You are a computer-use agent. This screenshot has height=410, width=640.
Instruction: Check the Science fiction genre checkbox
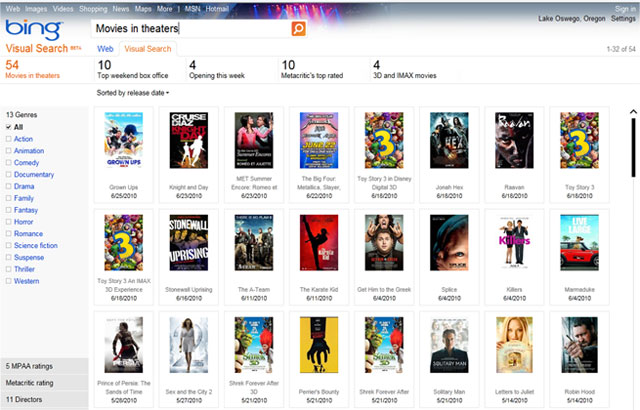coord(9,246)
